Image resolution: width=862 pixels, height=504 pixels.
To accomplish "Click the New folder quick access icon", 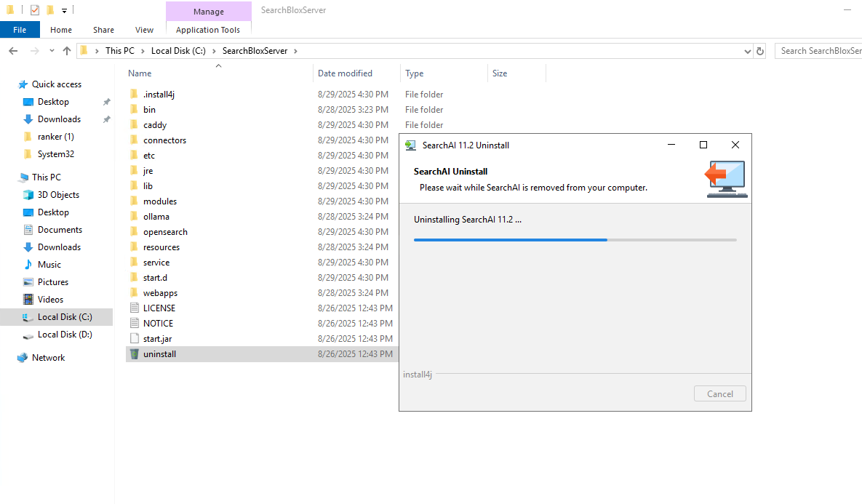I will (x=50, y=10).
